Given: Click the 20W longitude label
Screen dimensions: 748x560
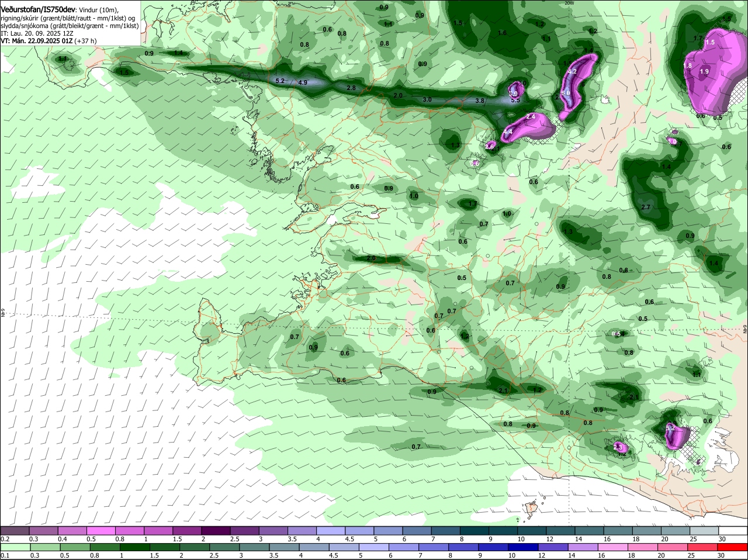Looking at the screenshot, I should [569, 3].
